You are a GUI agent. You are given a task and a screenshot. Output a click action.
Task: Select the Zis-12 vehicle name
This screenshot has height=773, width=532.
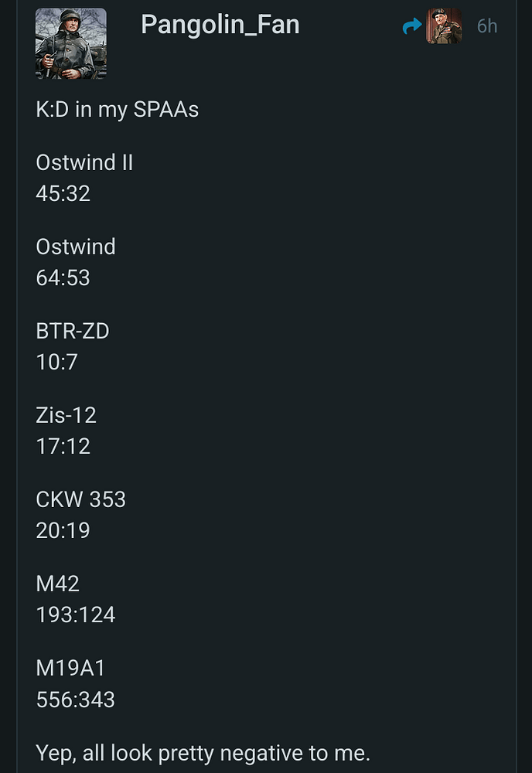[x=66, y=416]
